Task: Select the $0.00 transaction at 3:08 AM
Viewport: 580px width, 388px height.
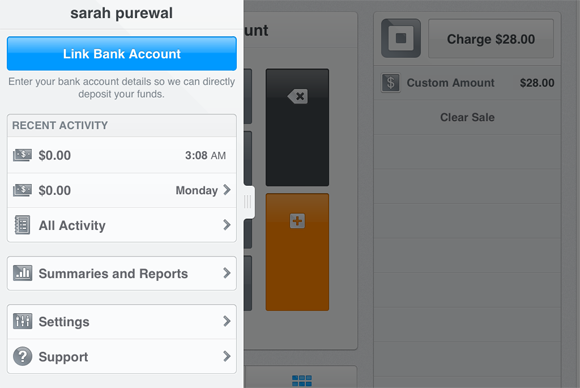Action: 122,155
